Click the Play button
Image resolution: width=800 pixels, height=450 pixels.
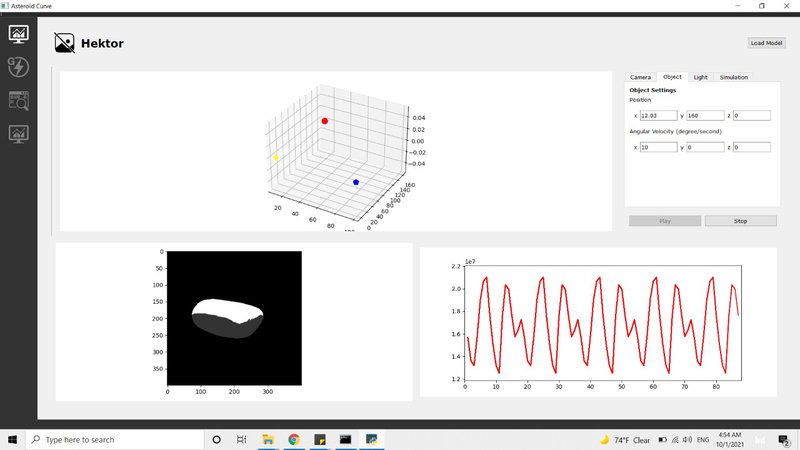point(665,221)
